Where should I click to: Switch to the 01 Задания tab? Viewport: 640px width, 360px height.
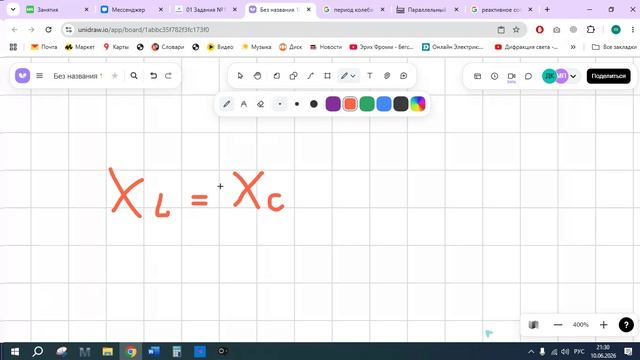[x=206, y=9]
